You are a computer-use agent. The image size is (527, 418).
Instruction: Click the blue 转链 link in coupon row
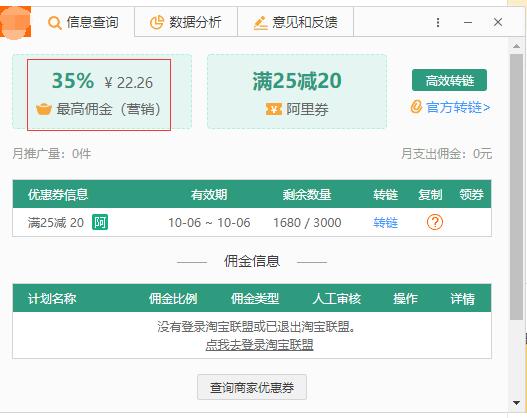(x=385, y=222)
